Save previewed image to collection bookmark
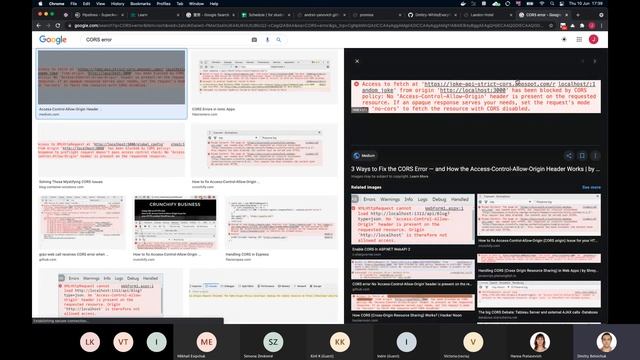This screenshot has height=360, width=640. 582,156
